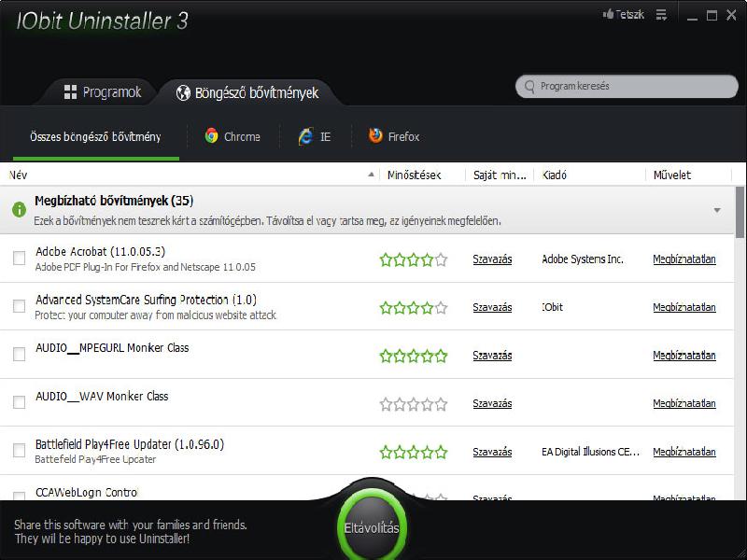Click the Share this software message
Screen dimensions: 747x560
[x=130, y=532]
